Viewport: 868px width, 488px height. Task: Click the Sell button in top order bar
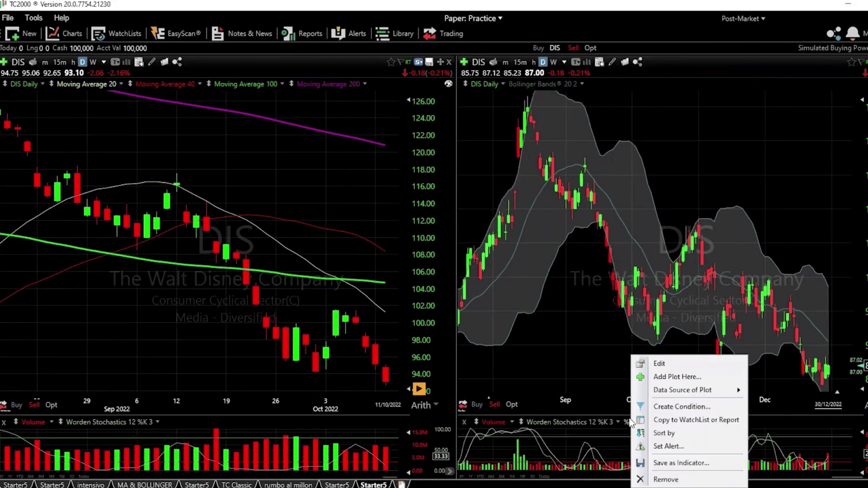573,48
